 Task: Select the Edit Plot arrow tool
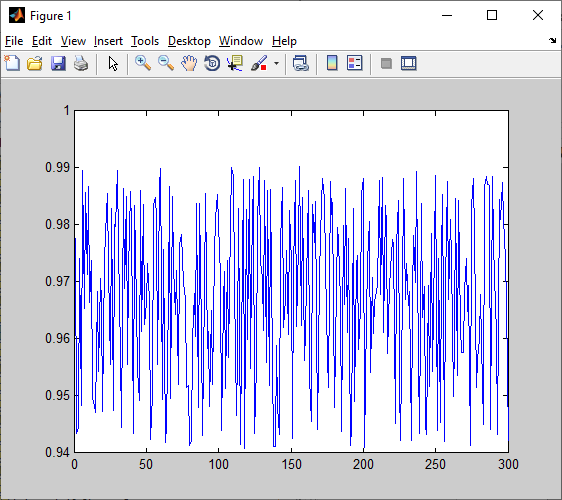[x=113, y=63]
